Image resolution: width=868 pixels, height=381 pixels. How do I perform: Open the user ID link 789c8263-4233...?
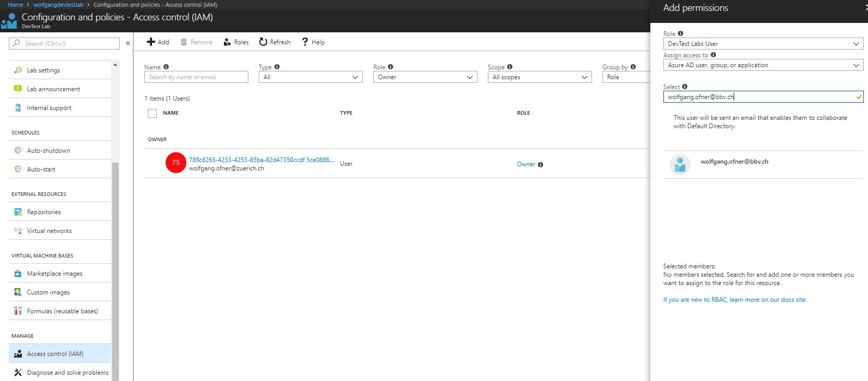(261, 160)
